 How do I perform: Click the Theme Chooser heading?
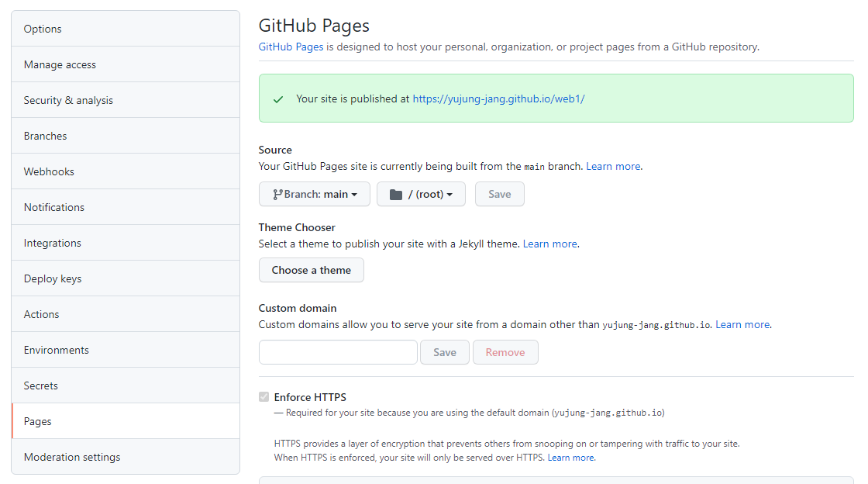click(297, 227)
